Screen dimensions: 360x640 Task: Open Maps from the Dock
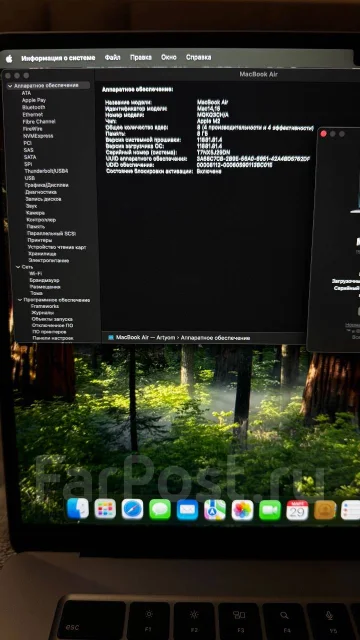[x=215, y=510]
